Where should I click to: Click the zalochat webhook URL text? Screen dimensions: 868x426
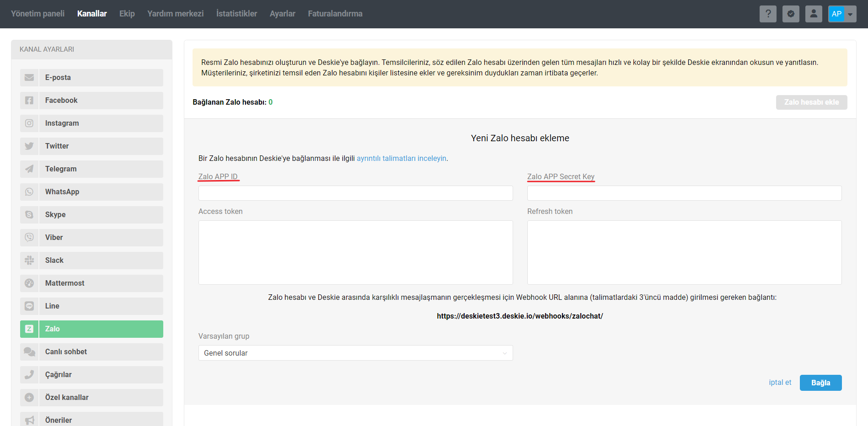(x=520, y=316)
